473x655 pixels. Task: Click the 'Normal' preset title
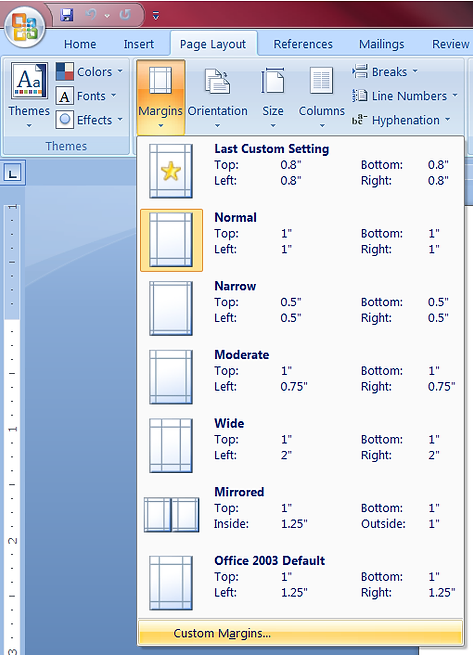click(235, 217)
